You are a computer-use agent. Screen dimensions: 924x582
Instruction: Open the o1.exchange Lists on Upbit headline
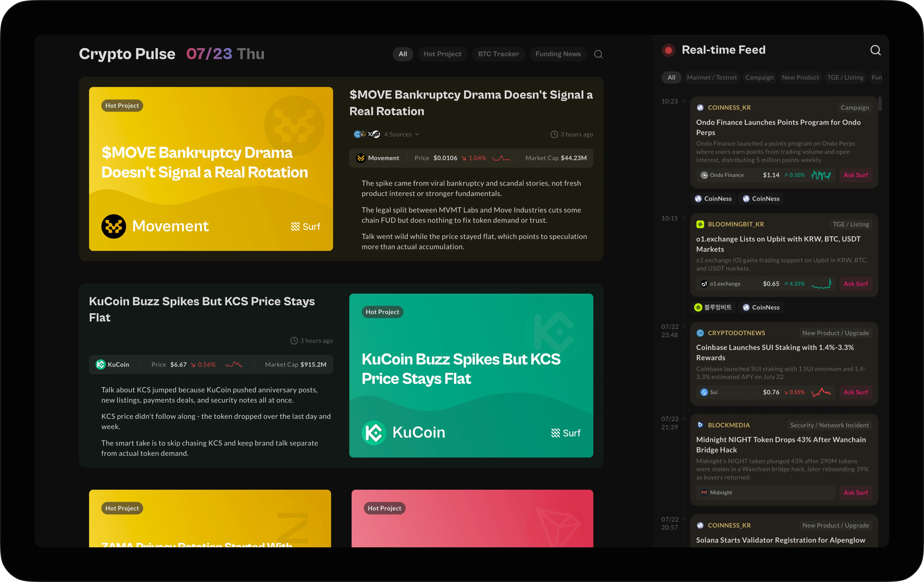(x=778, y=244)
